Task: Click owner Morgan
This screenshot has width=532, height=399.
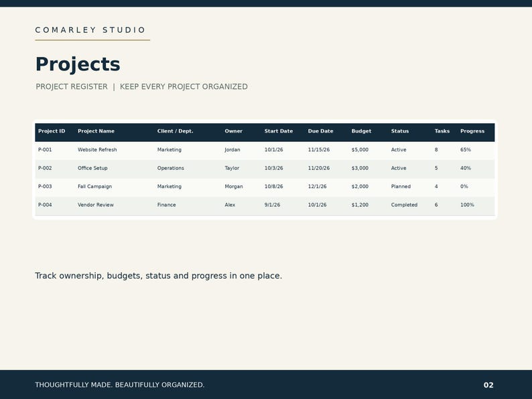Action: (x=234, y=187)
